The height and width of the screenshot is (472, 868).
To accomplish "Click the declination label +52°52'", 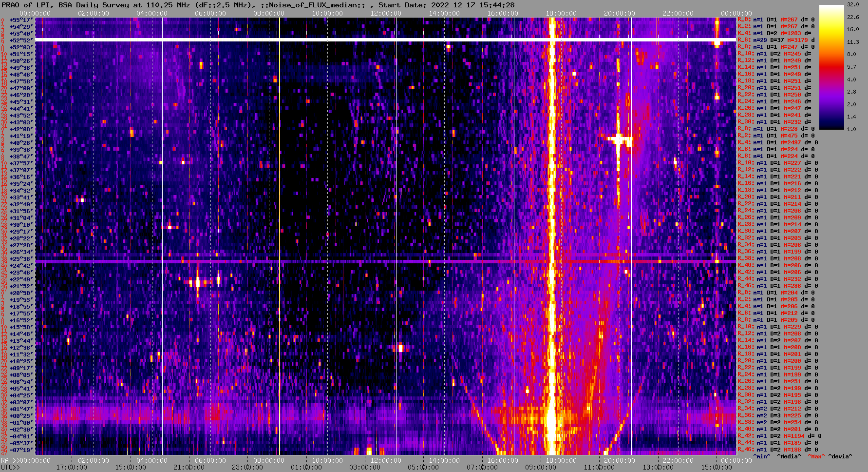I will (21, 40).
